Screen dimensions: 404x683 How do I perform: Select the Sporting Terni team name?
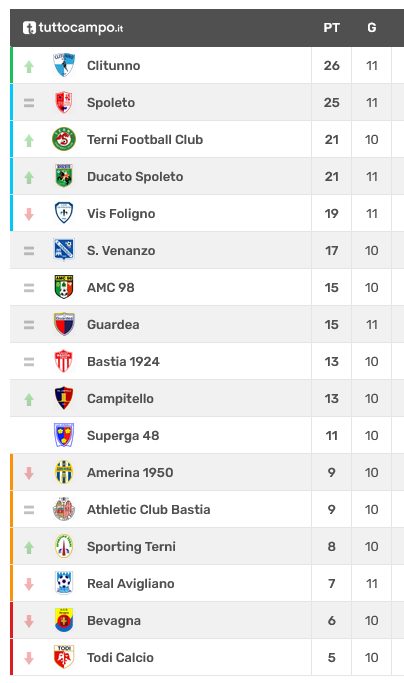(x=131, y=546)
